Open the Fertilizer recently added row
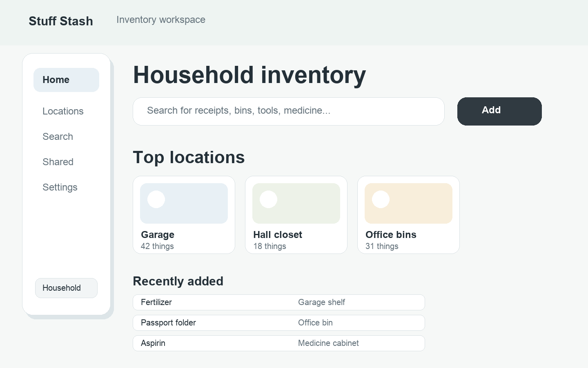The image size is (588, 368). coord(279,302)
